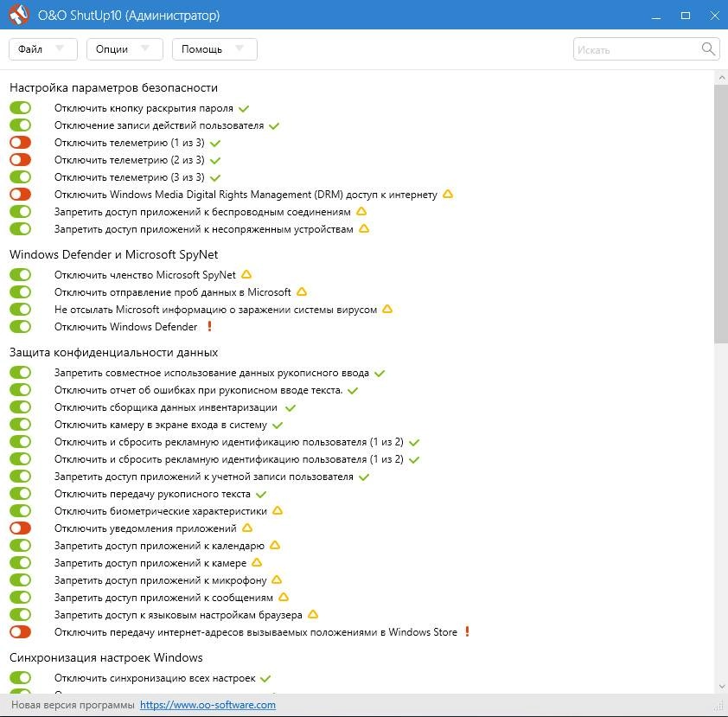
Task: Turn on the Windows Media DRM internet access switch
Action: tap(21, 194)
